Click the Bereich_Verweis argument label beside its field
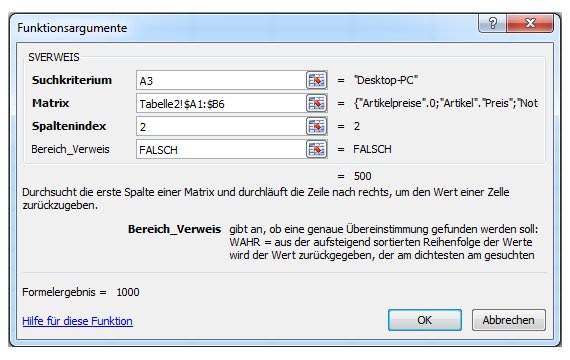Image resolution: width=570 pixels, height=360 pixels. click(70, 149)
